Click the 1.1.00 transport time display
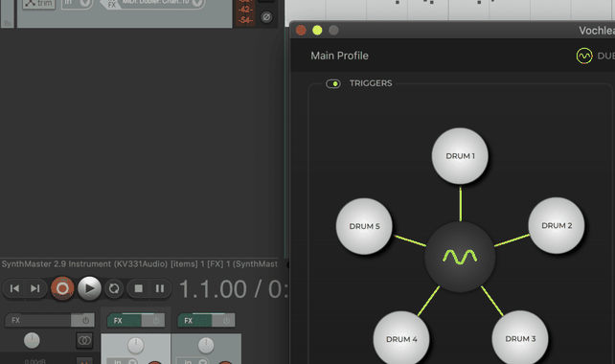This screenshot has width=615, height=364. click(213, 289)
